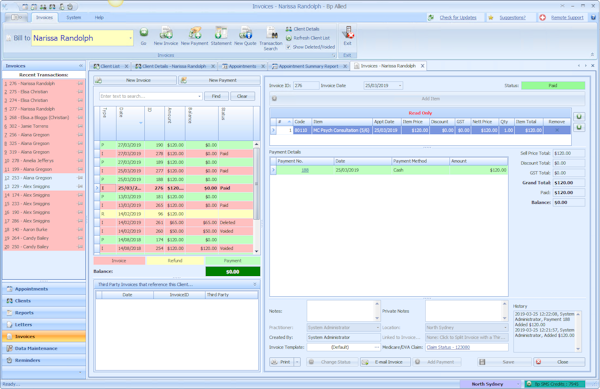
Task: Open the Statement tool
Action: (x=221, y=36)
